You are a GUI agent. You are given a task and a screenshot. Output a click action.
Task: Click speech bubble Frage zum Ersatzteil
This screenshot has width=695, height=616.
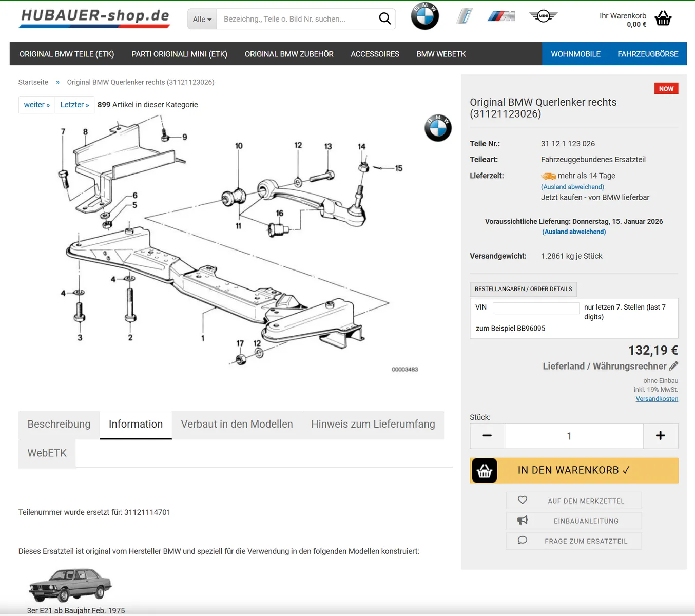coord(523,541)
